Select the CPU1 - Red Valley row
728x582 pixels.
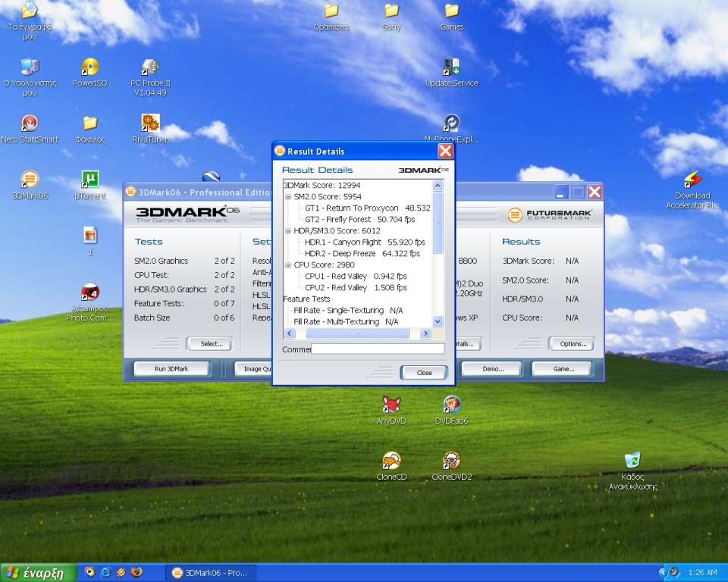[x=356, y=276]
